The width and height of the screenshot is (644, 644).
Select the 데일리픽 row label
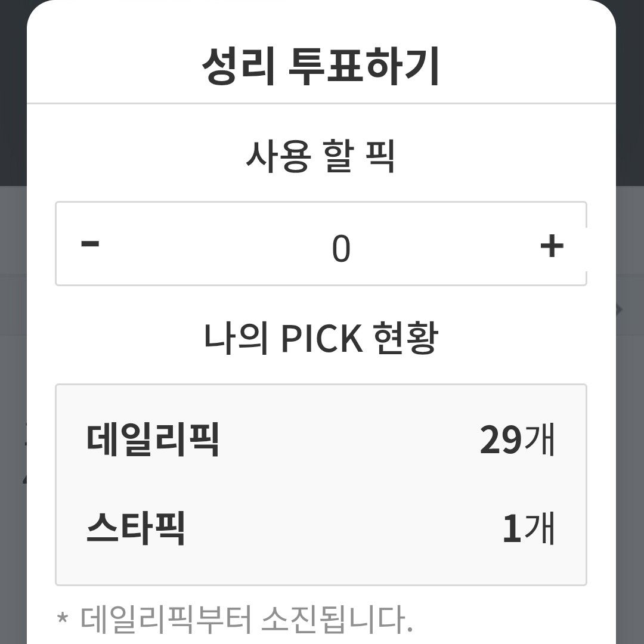tap(153, 441)
